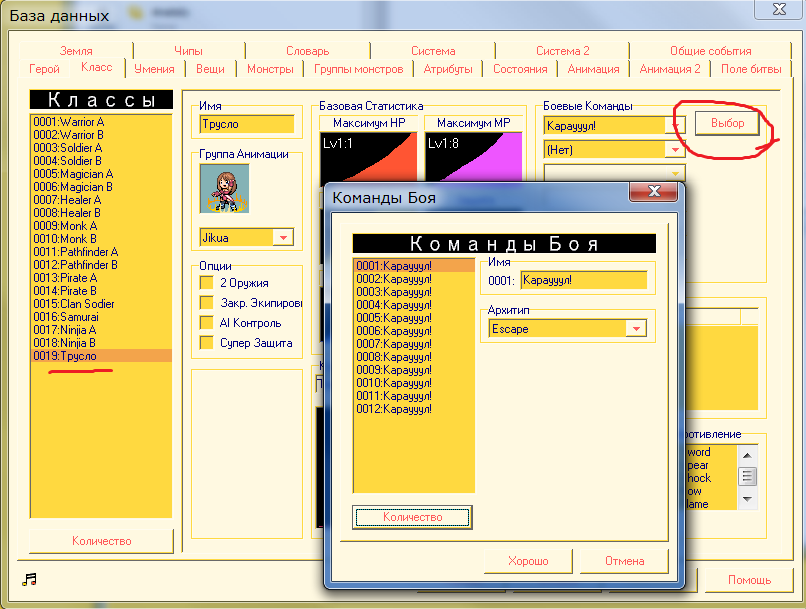Enable the 2 Оружия checkbox

(x=208, y=283)
